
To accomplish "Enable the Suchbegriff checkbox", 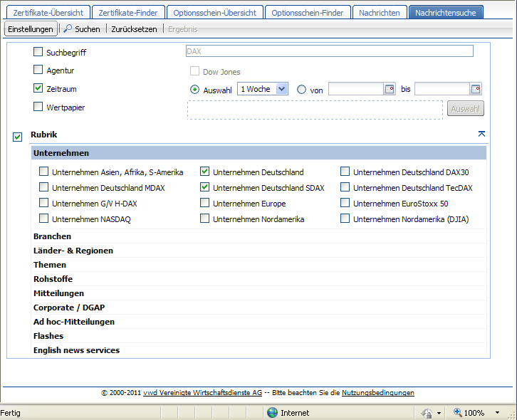I will pos(38,52).
